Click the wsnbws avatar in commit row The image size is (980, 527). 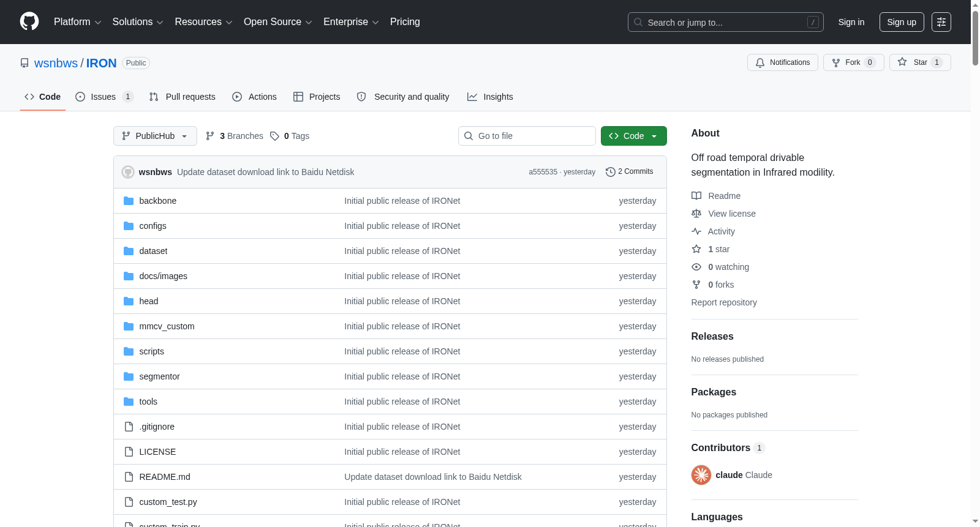128,172
